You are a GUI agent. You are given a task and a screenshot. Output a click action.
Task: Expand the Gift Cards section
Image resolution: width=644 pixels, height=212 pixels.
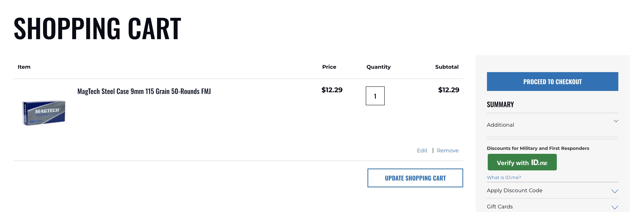click(499, 207)
